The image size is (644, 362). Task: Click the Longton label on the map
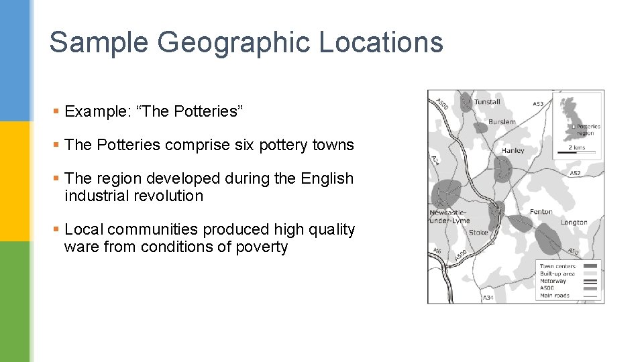coord(574,223)
